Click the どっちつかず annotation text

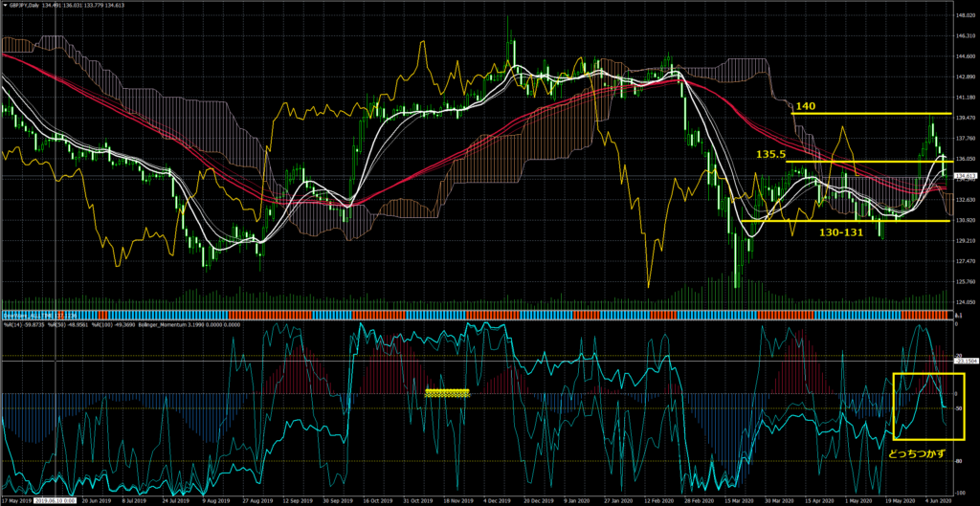pyautogui.click(x=915, y=452)
